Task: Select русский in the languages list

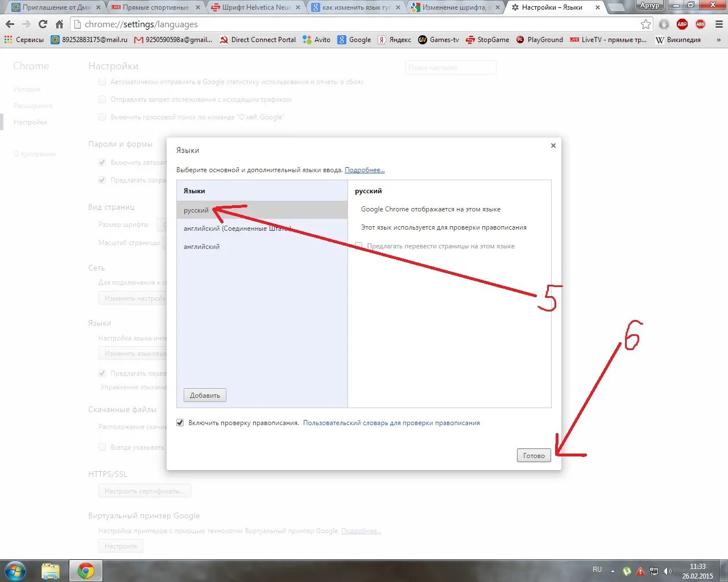Action: coord(262,210)
